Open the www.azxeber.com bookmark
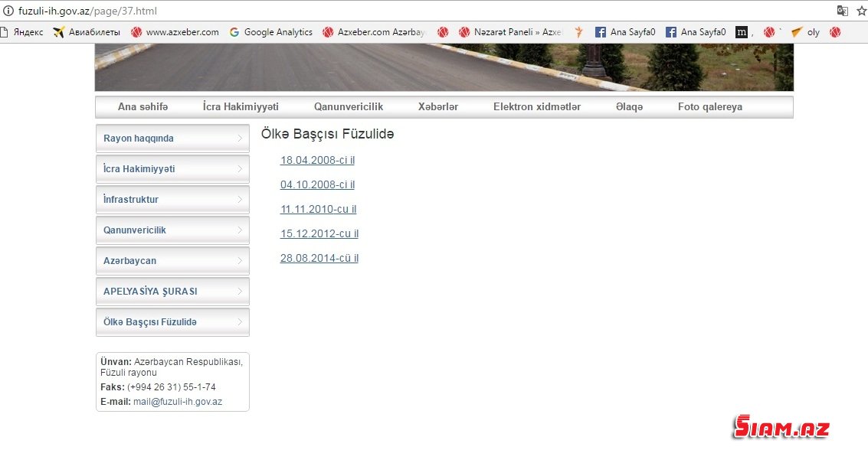868x450 pixels. pos(175,32)
